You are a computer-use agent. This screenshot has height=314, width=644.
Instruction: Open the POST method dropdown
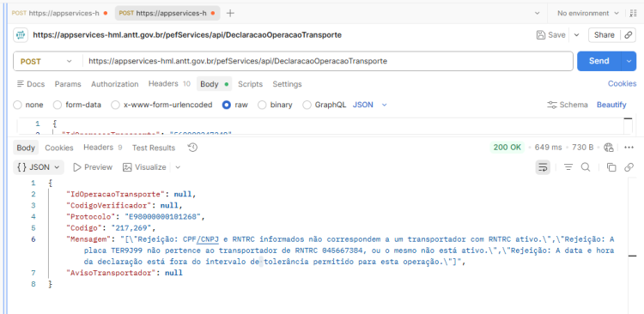pyautogui.click(x=46, y=62)
